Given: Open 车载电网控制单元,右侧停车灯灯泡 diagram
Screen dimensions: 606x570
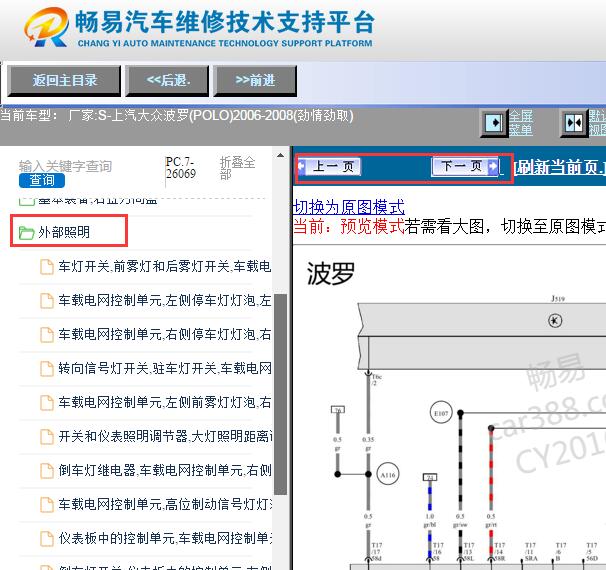Looking at the screenshot, I should [165, 334].
